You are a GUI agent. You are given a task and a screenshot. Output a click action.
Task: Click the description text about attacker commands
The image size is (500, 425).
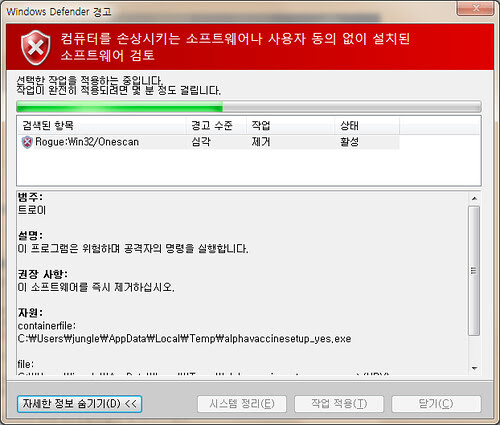click(133, 249)
